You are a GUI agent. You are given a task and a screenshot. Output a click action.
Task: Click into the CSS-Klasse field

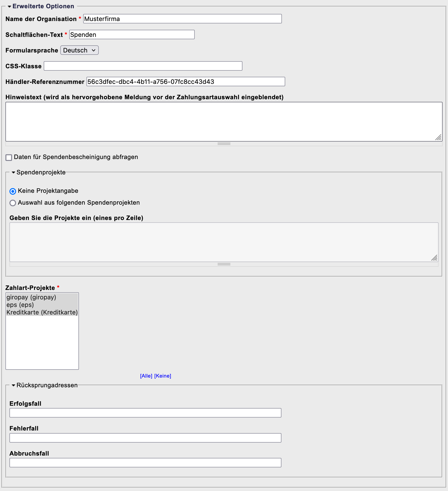click(x=143, y=66)
